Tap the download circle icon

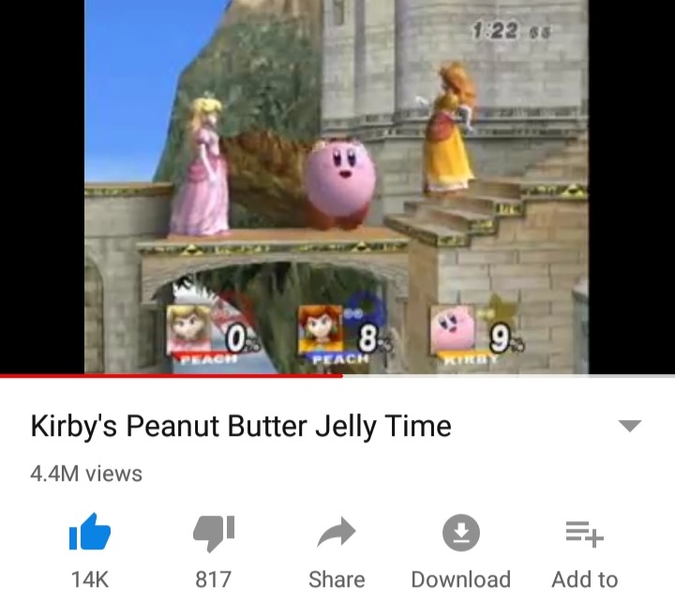point(461,533)
